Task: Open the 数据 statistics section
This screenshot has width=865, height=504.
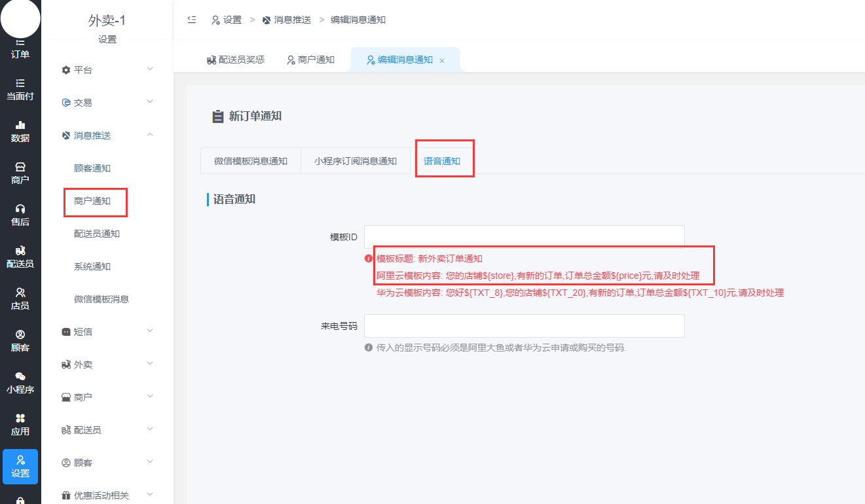Action: point(20,132)
